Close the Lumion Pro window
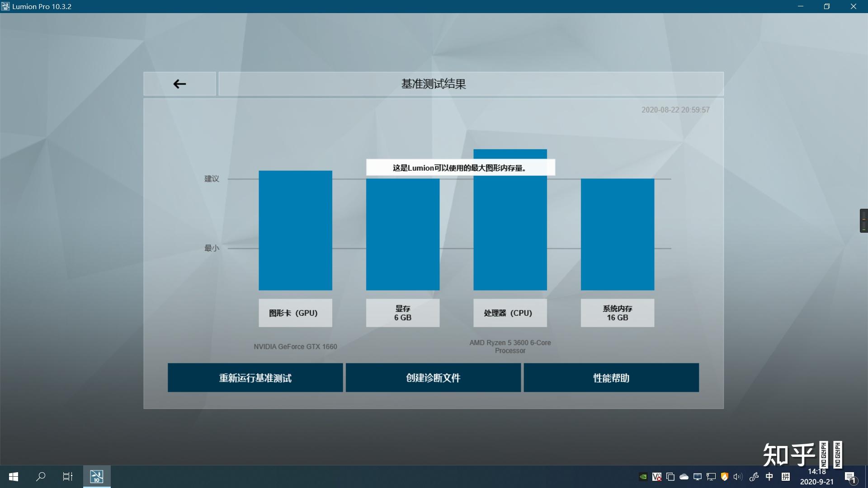This screenshot has height=488, width=868. tap(854, 6)
